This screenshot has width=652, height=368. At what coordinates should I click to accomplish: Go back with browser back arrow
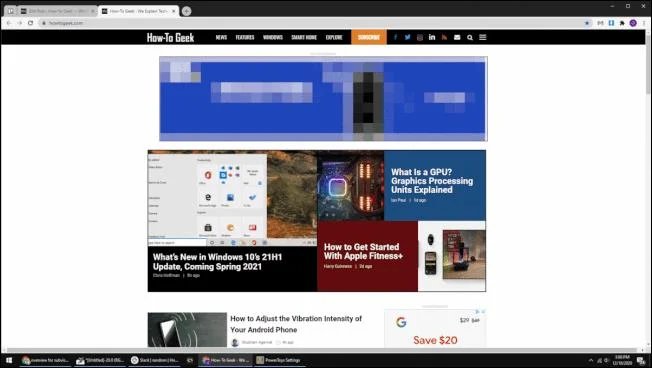(x=9, y=23)
